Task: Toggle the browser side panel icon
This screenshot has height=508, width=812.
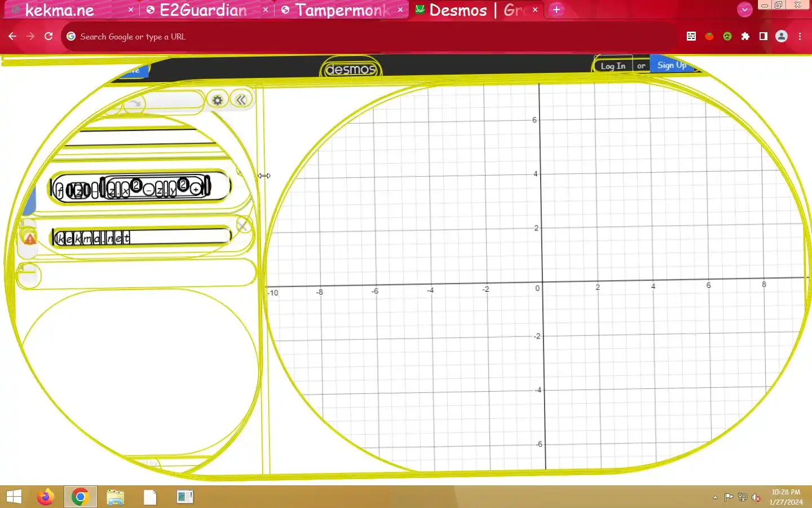Action: click(764, 36)
